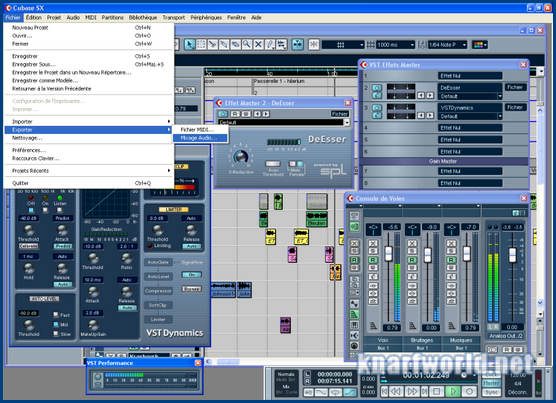Toggle the Sync button on transport
This screenshot has width=556, height=403.
[491, 392]
